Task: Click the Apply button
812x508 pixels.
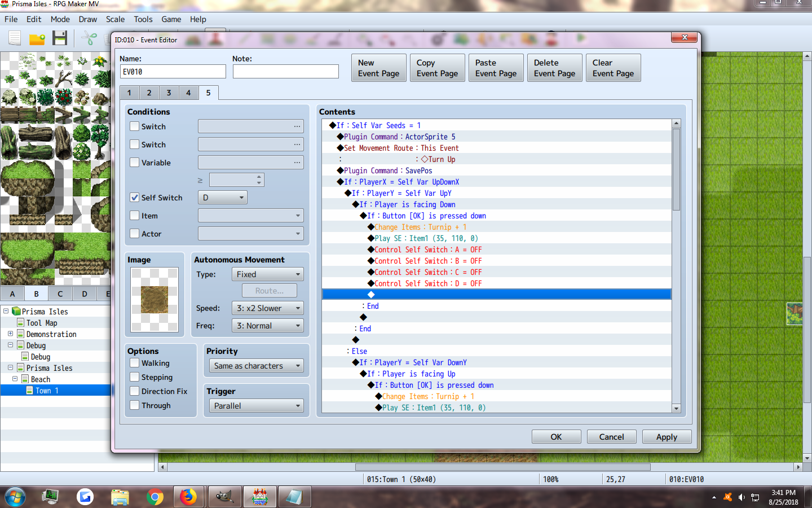Action: point(667,437)
